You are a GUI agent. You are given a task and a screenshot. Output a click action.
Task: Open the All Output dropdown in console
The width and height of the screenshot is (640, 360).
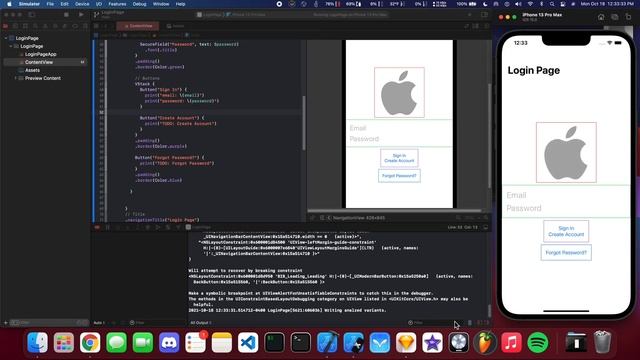[201, 322]
